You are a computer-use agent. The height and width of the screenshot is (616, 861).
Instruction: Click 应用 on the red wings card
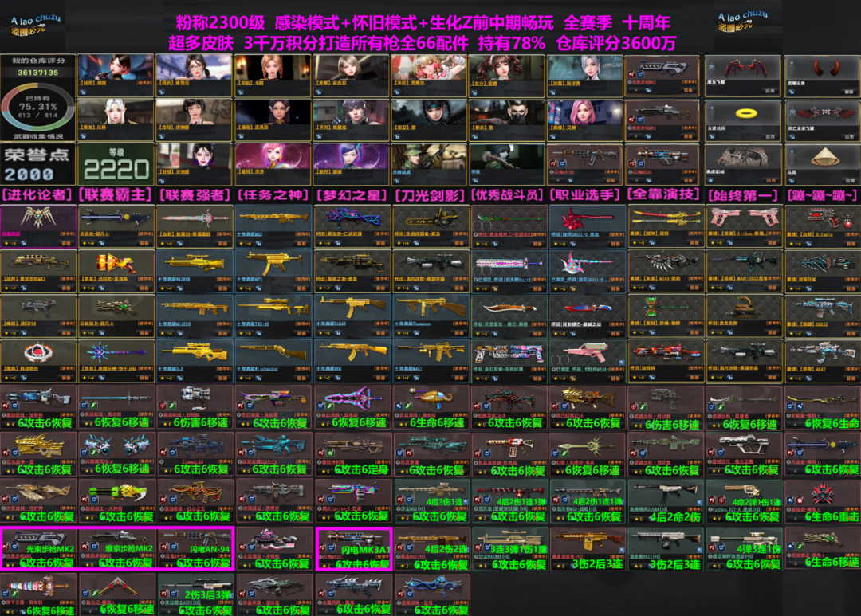(x=770, y=91)
